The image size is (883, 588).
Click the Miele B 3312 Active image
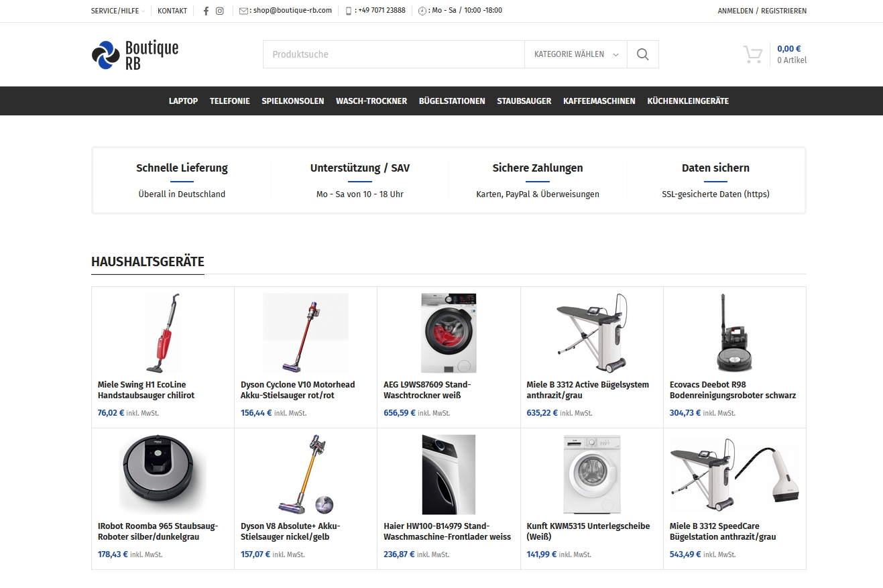(592, 333)
